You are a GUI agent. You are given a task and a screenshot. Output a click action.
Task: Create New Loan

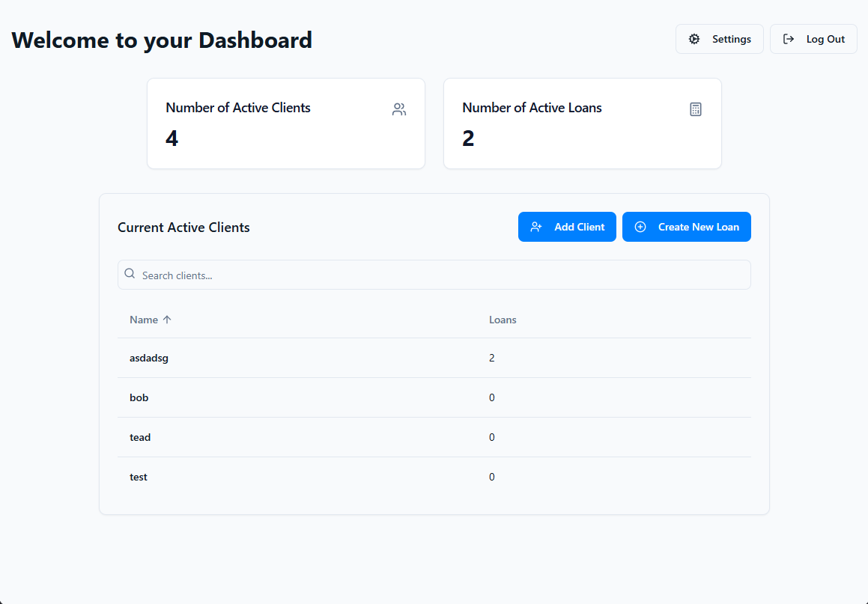coord(687,227)
